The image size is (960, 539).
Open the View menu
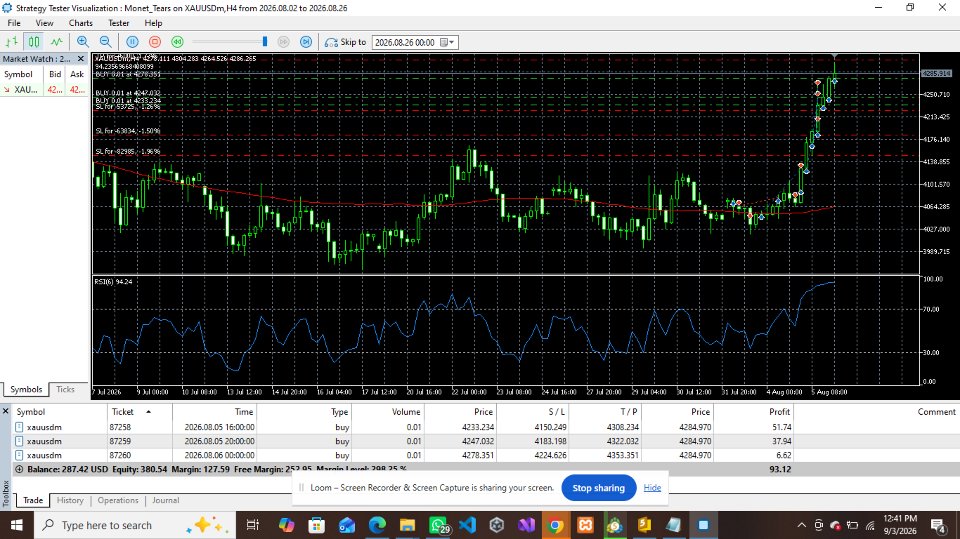pyautogui.click(x=44, y=23)
